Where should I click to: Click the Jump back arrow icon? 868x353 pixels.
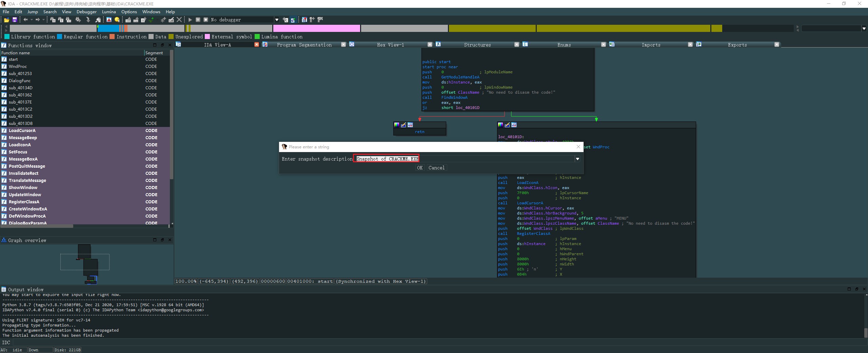pos(25,20)
